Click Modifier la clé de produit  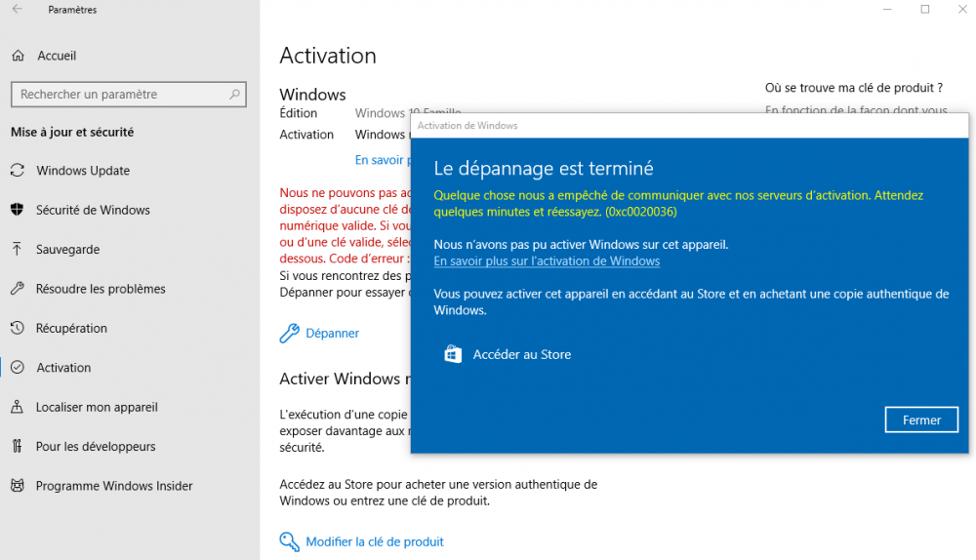point(375,541)
